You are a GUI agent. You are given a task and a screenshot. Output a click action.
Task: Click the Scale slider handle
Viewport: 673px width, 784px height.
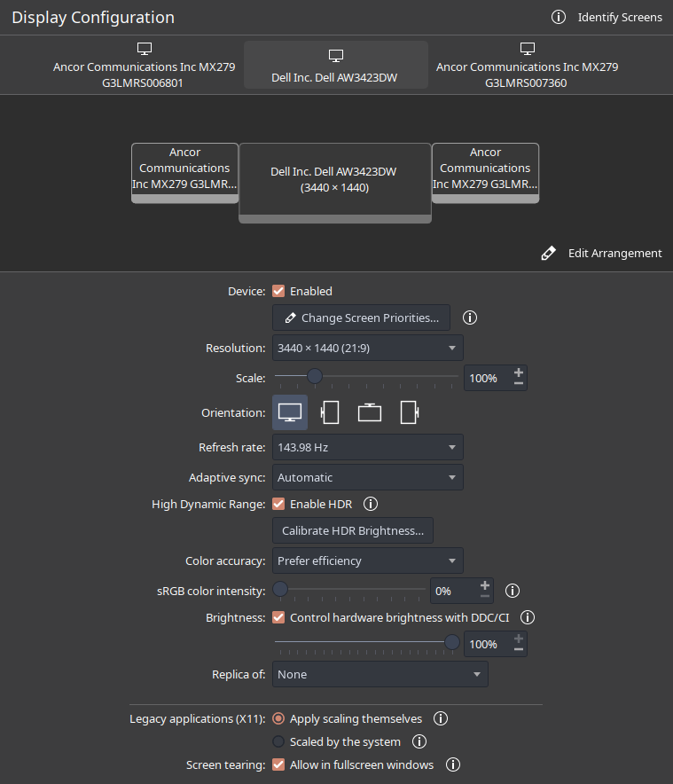pyautogui.click(x=314, y=377)
